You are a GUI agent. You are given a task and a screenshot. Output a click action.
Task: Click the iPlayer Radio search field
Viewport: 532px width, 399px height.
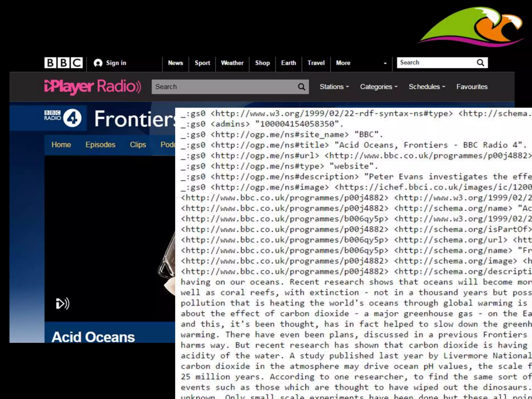point(223,87)
